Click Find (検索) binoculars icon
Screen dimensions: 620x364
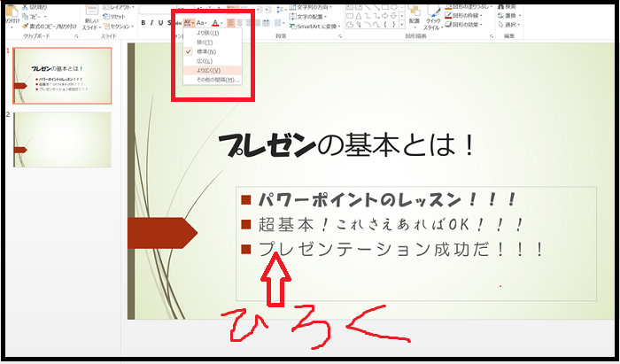click(501, 7)
